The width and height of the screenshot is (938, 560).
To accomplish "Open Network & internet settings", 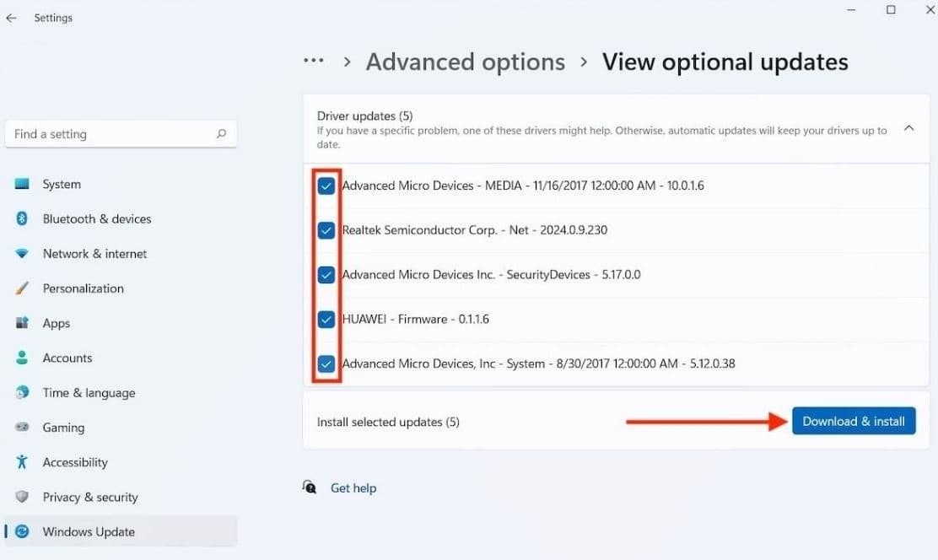I will pyautogui.click(x=94, y=253).
